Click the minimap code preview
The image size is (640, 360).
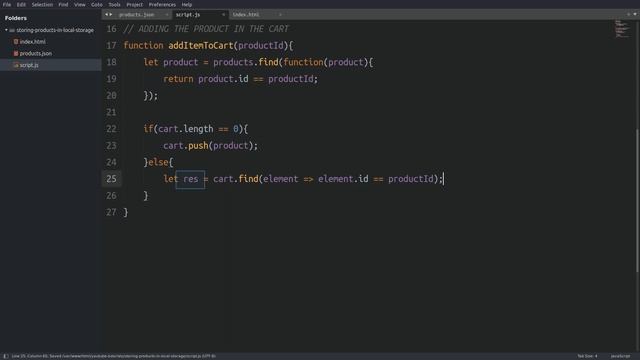click(622, 29)
